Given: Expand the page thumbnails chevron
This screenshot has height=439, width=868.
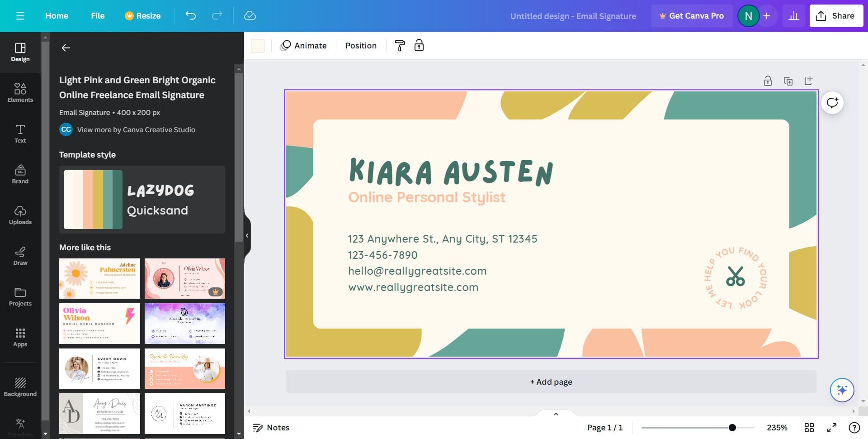Looking at the screenshot, I should [556, 414].
